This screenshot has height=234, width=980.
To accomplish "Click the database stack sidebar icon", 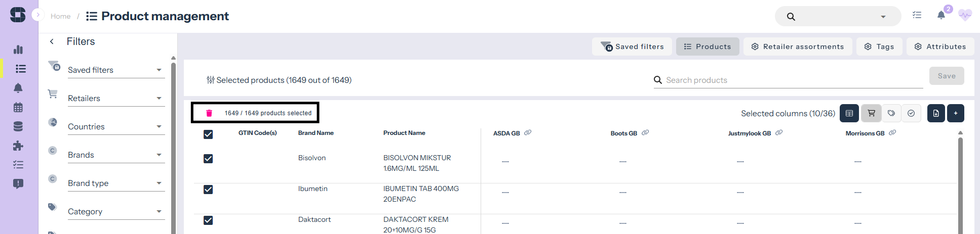I will pyautogui.click(x=18, y=126).
